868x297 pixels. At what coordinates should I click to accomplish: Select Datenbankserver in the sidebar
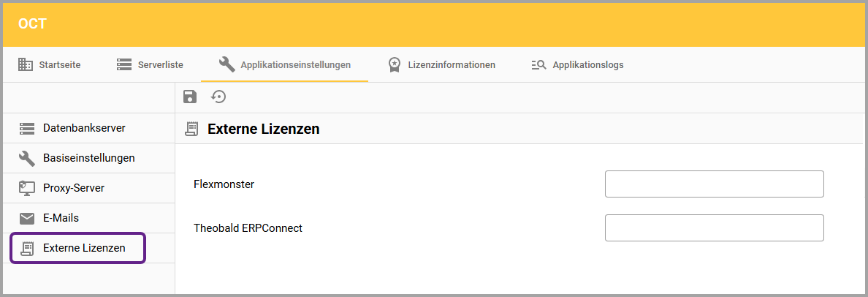pos(84,128)
